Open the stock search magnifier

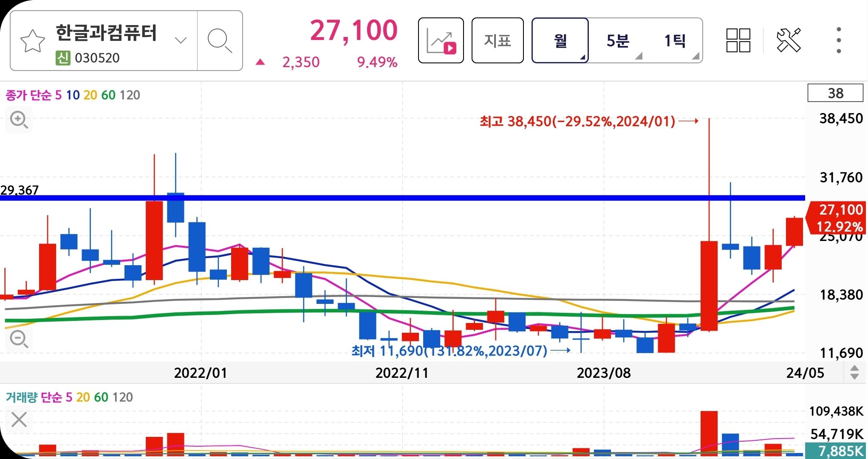point(220,41)
